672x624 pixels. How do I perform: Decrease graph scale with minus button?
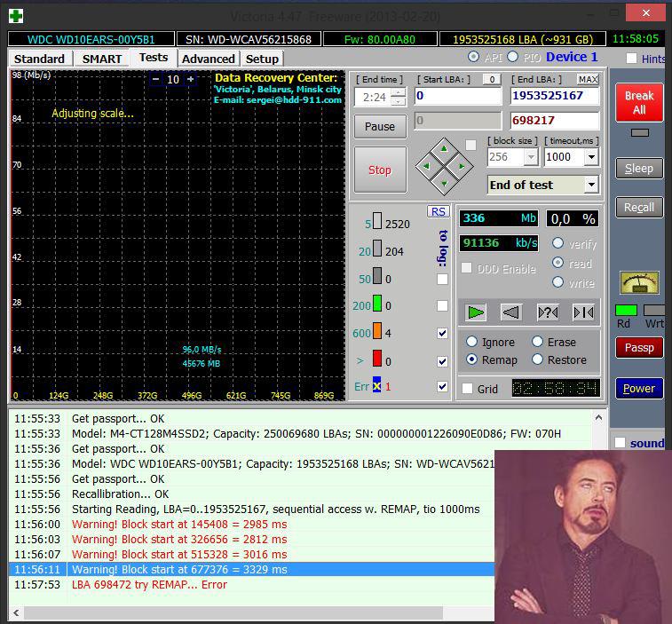[x=155, y=79]
